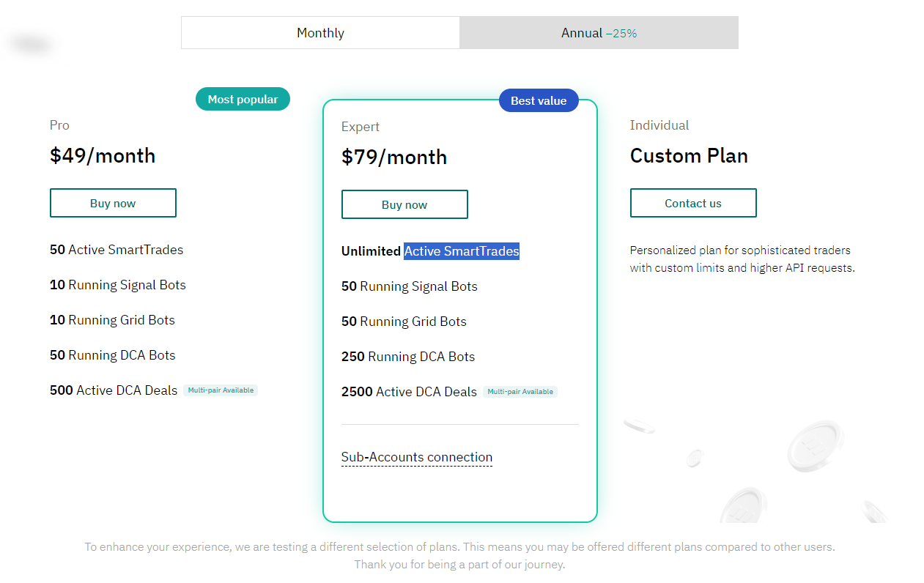Screen dimensions: 924x583
Task: Click Multi-pair Available tag in Pro plan
Action: point(221,390)
